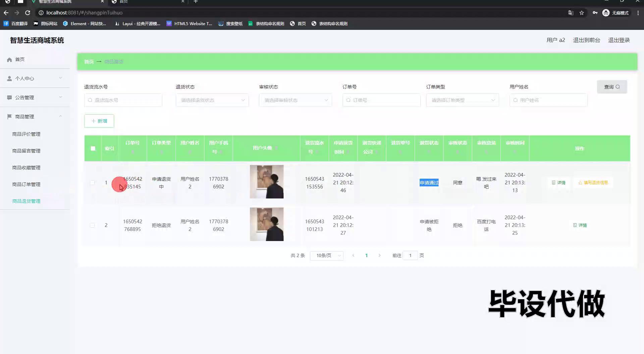Open the 订单类型 dropdown
644x354 pixels.
pyautogui.click(x=462, y=100)
